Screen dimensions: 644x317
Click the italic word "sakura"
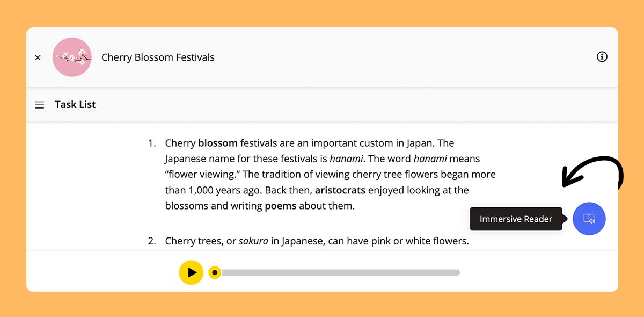pos(253,241)
